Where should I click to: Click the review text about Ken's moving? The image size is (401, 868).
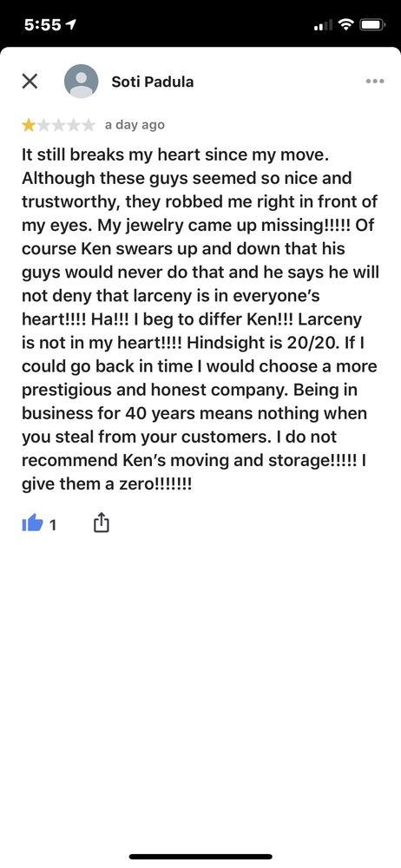[x=200, y=319]
